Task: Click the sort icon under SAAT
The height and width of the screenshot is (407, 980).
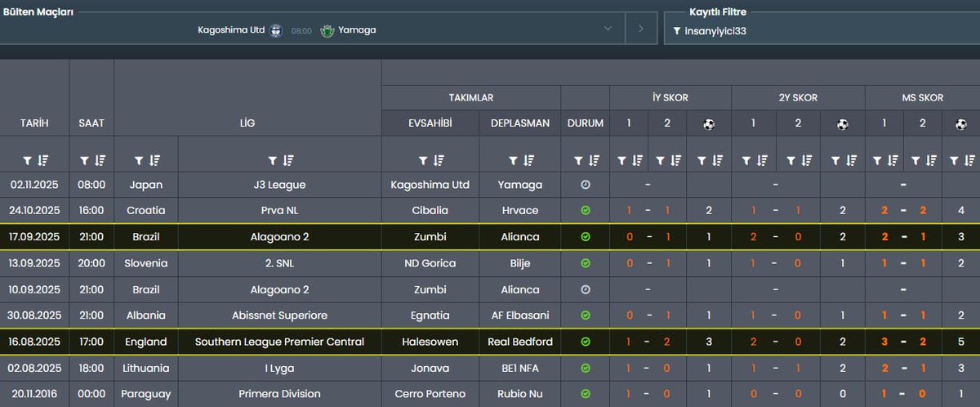Action: (x=100, y=160)
